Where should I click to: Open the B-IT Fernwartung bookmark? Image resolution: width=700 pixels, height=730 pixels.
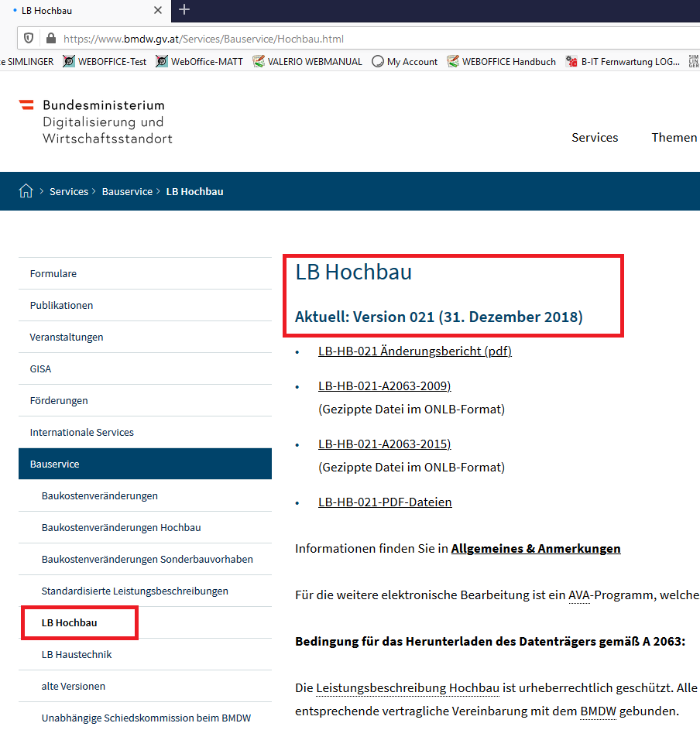click(623, 62)
